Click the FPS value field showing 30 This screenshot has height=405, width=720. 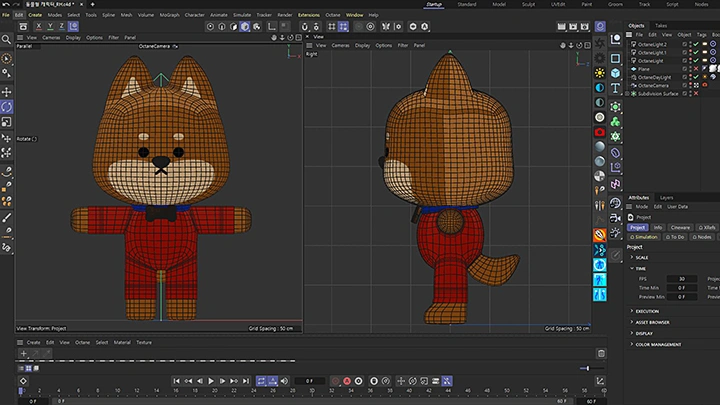[681, 279]
